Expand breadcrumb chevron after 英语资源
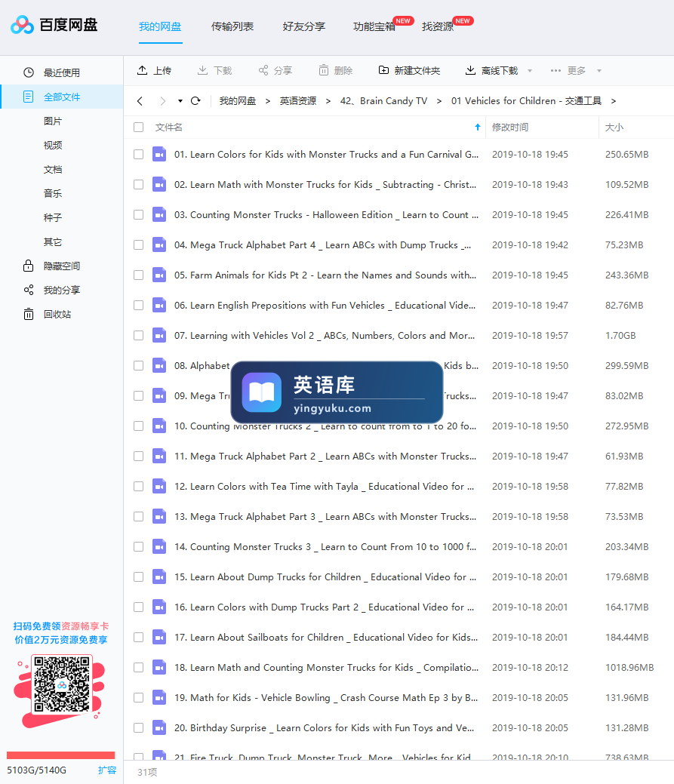This screenshot has height=784, width=674. 328,102
